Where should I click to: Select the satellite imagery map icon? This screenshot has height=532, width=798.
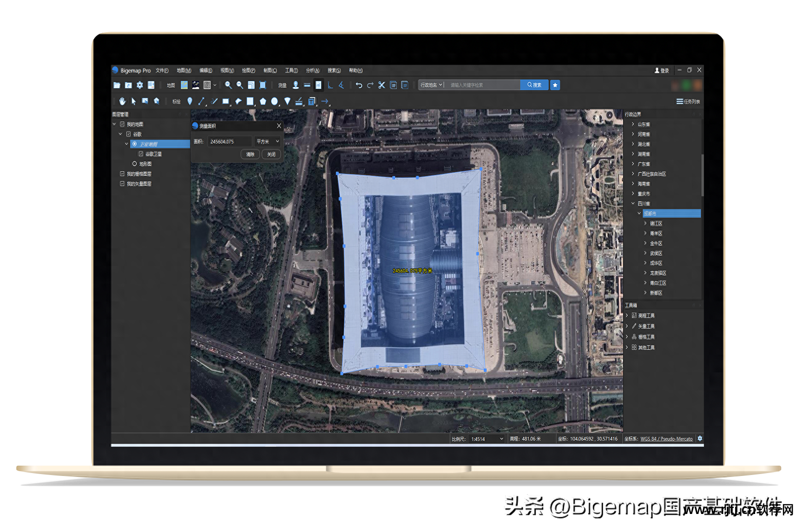point(195,85)
